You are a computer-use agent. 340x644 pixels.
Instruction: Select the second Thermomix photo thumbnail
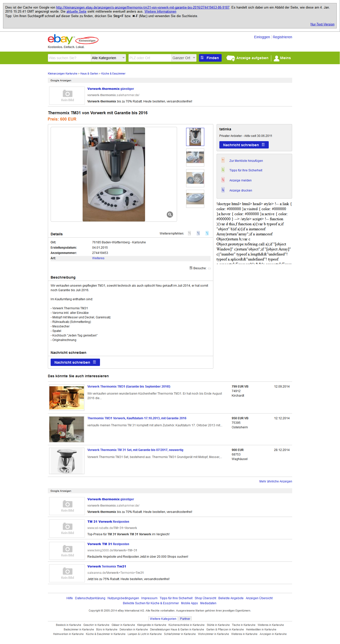click(x=195, y=158)
